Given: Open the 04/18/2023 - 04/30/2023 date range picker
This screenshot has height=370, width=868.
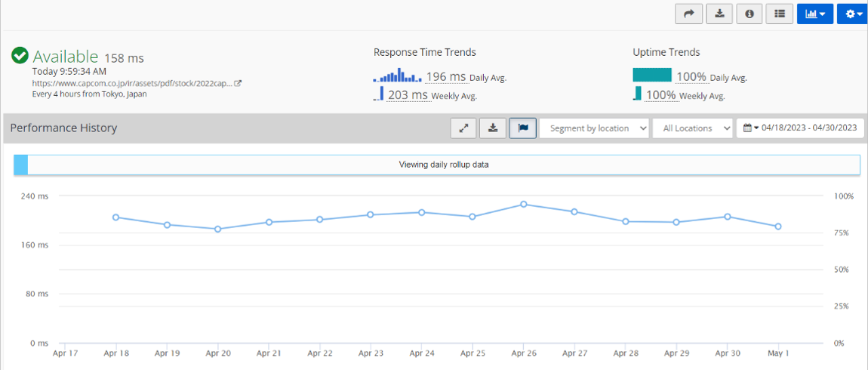Looking at the screenshot, I should click(x=800, y=128).
